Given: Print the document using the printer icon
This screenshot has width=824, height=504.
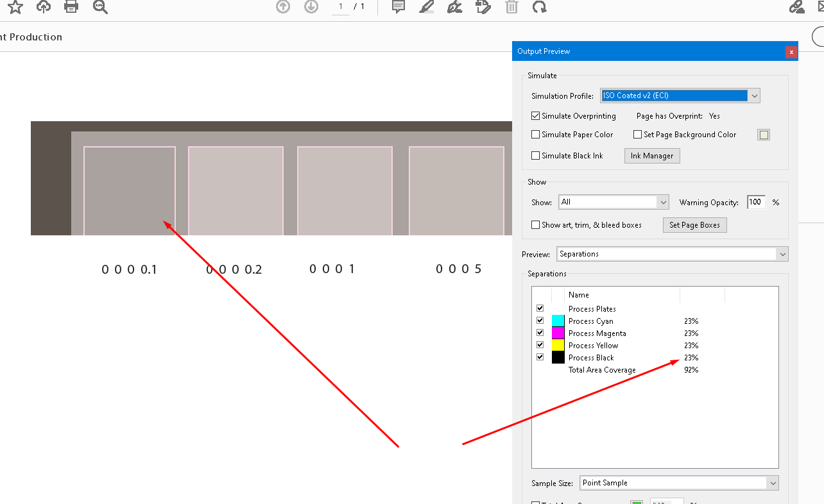Looking at the screenshot, I should [x=71, y=7].
